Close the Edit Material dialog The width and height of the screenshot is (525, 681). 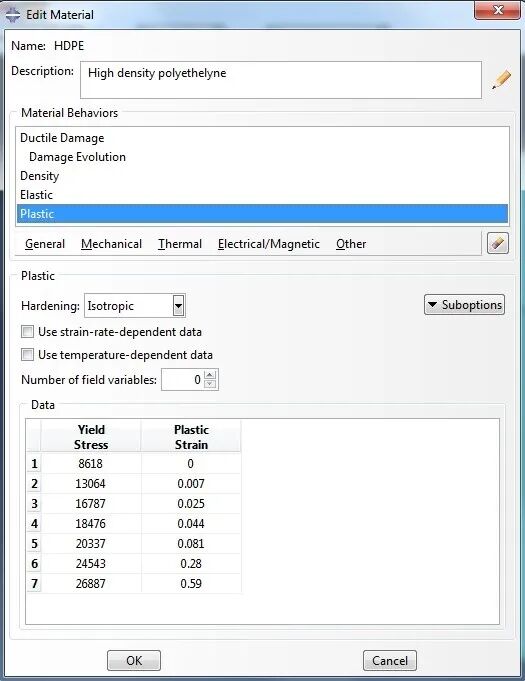click(x=498, y=10)
